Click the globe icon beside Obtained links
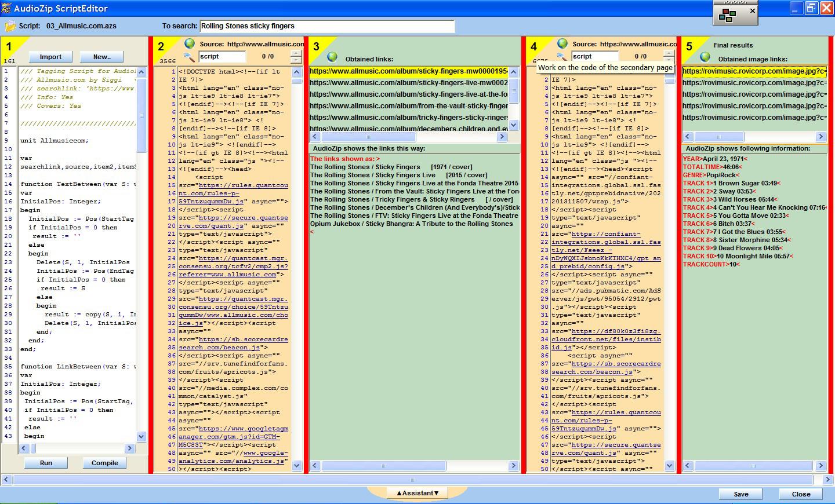 (332, 57)
